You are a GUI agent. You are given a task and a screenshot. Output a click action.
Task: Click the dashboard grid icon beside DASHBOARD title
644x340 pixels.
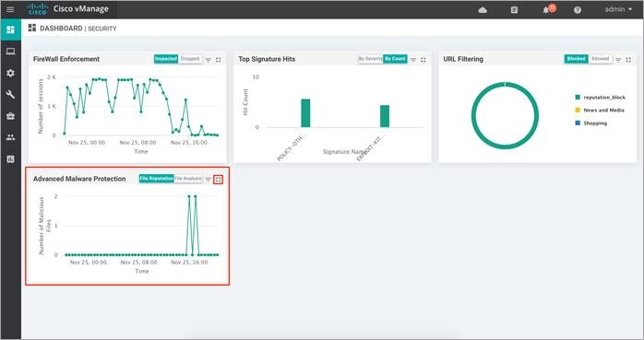(32, 28)
